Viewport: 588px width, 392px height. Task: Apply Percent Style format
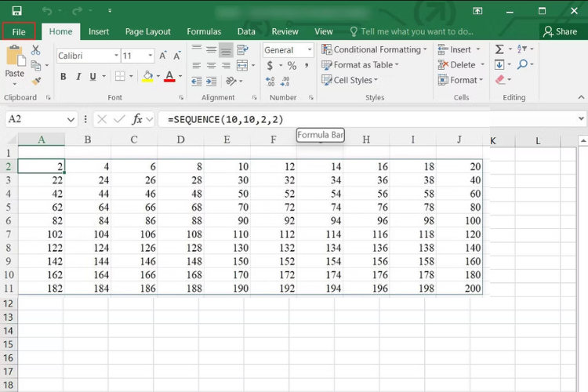pyautogui.click(x=292, y=66)
